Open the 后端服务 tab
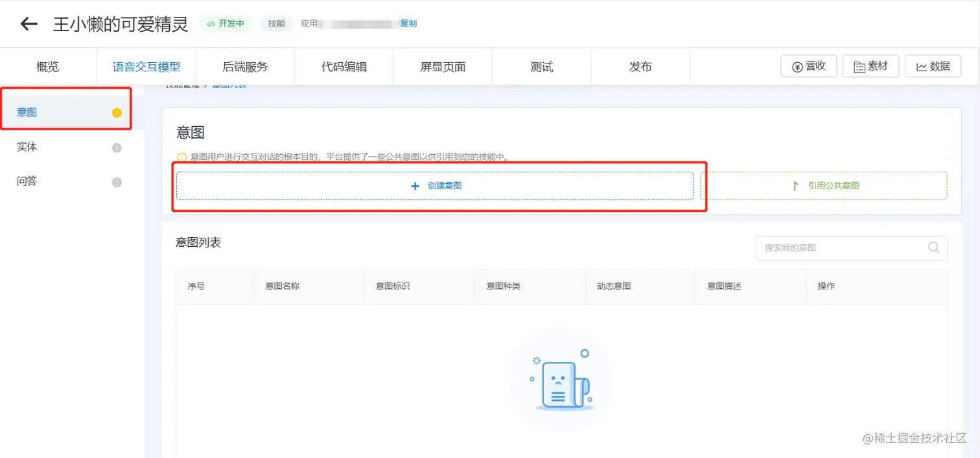The height and width of the screenshot is (458, 980). (245, 67)
